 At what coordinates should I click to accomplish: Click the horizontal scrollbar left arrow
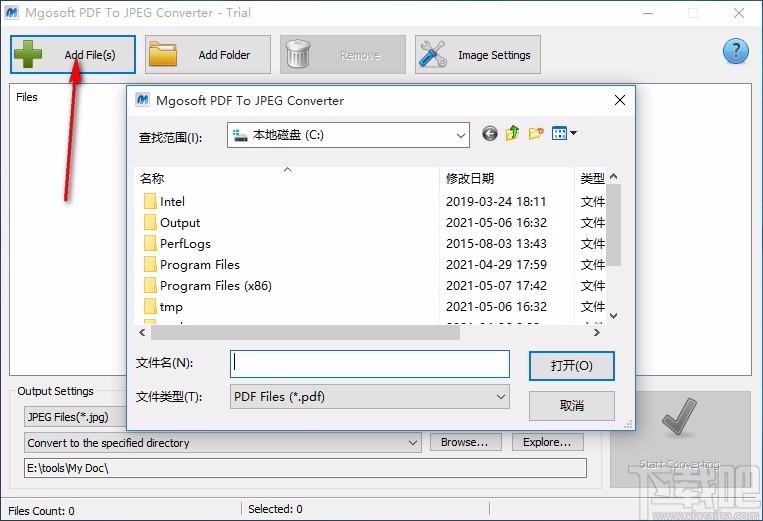tap(142, 333)
